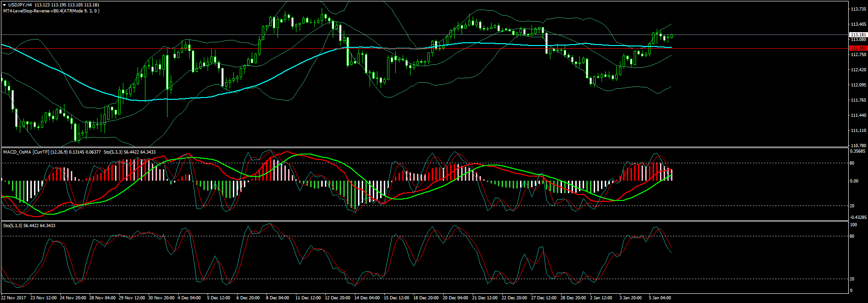Viewport: 868px width, 303px height.
Task: Click the 100 label on the stochastic scale
Action: pos(853,225)
